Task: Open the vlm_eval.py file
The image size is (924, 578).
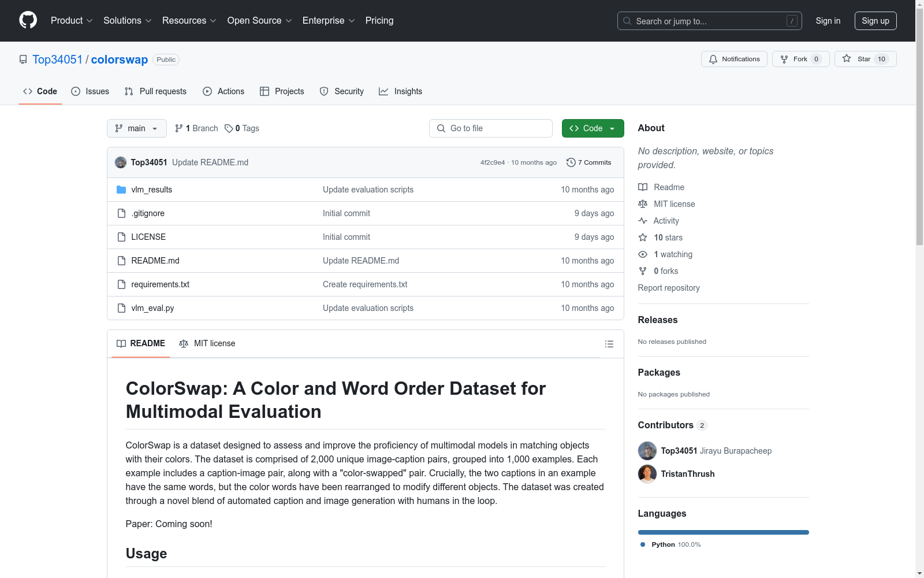Action: [x=152, y=308]
